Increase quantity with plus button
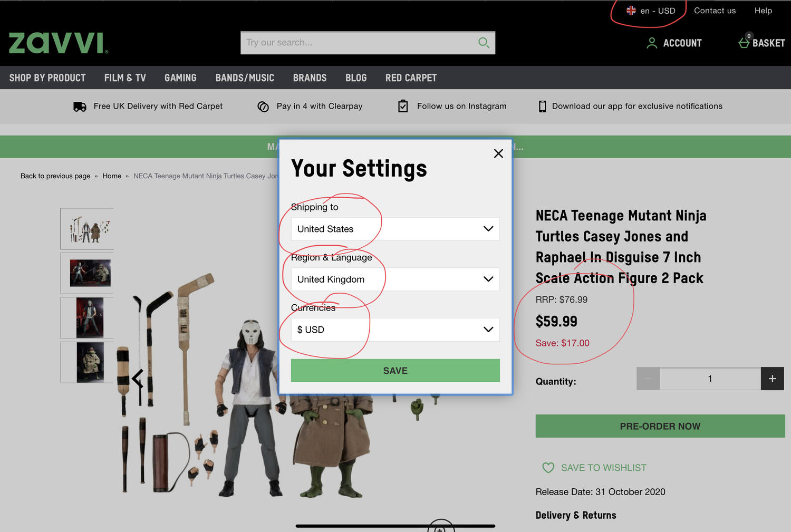 click(772, 379)
